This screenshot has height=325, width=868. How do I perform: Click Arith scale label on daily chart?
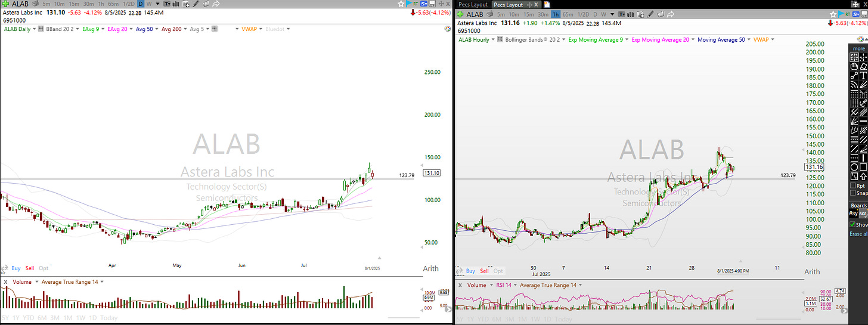[430, 268]
